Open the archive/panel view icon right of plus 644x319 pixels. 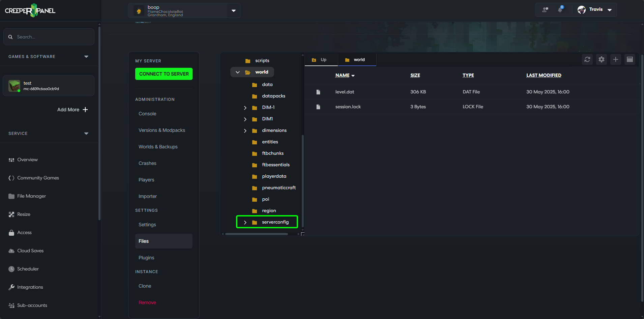pyautogui.click(x=630, y=59)
